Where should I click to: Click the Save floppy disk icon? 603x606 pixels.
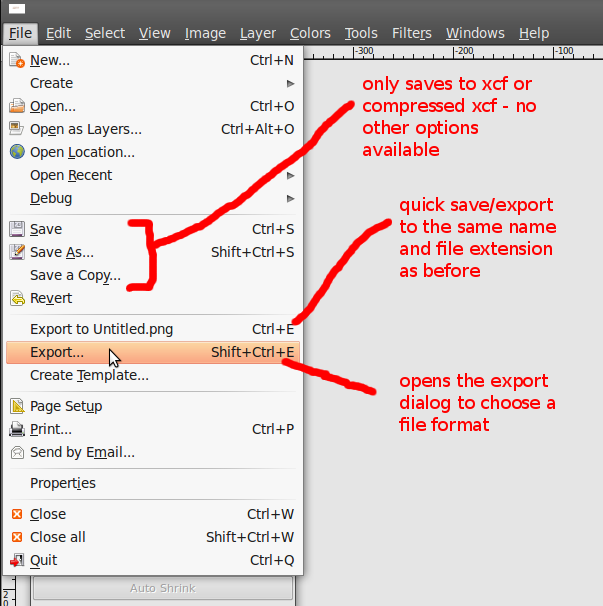17,229
